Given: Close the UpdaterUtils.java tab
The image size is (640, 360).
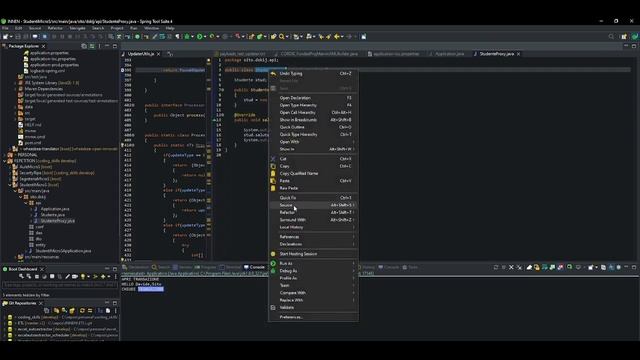Looking at the screenshot, I should [159, 54].
